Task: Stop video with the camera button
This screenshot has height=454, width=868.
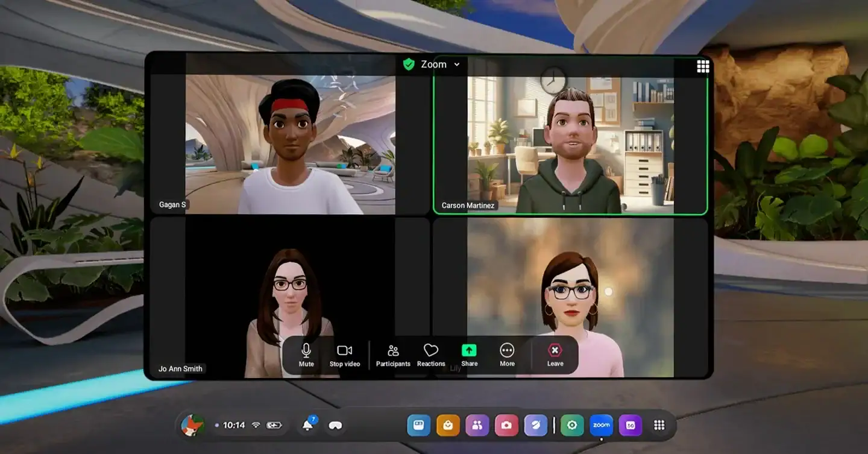Action: click(x=344, y=355)
